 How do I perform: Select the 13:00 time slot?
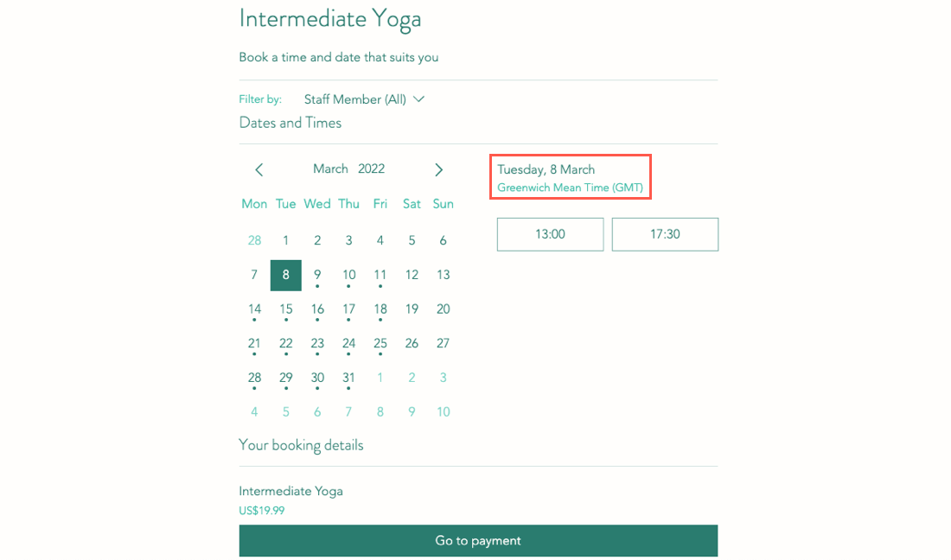tap(550, 234)
